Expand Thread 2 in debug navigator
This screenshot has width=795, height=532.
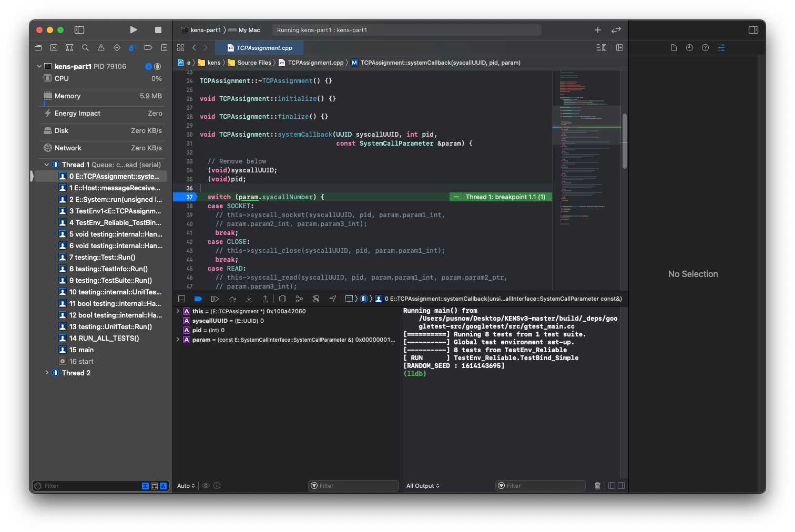point(47,373)
